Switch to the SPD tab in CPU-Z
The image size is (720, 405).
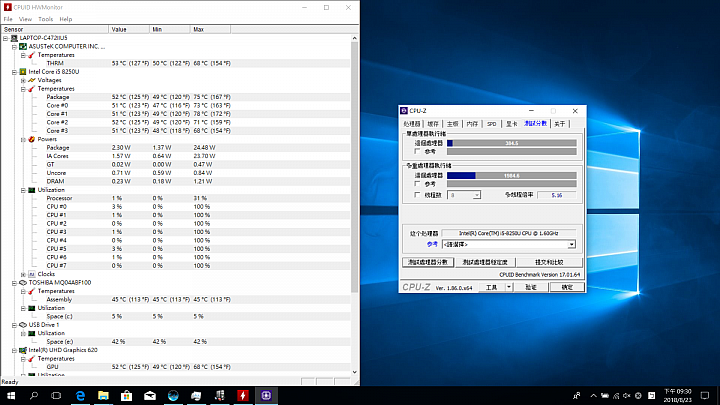tap(492, 124)
